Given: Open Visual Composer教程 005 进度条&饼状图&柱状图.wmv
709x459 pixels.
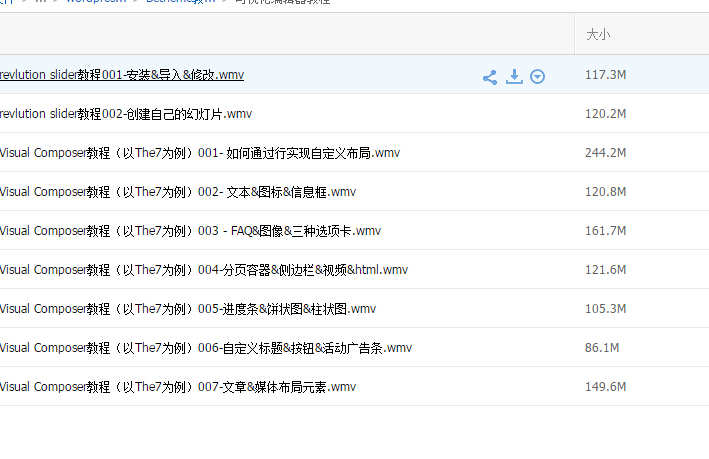Looking at the screenshot, I should tap(188, 308).
